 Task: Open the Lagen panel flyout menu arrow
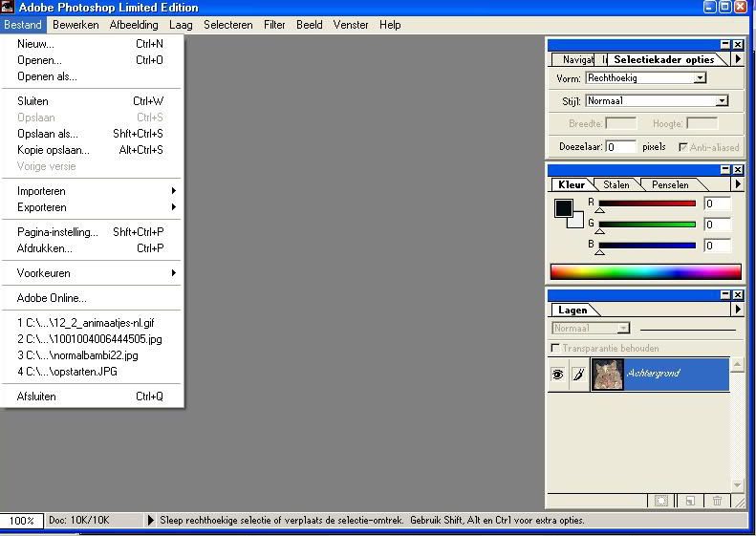pyautogui.click(x=737, y=310)
